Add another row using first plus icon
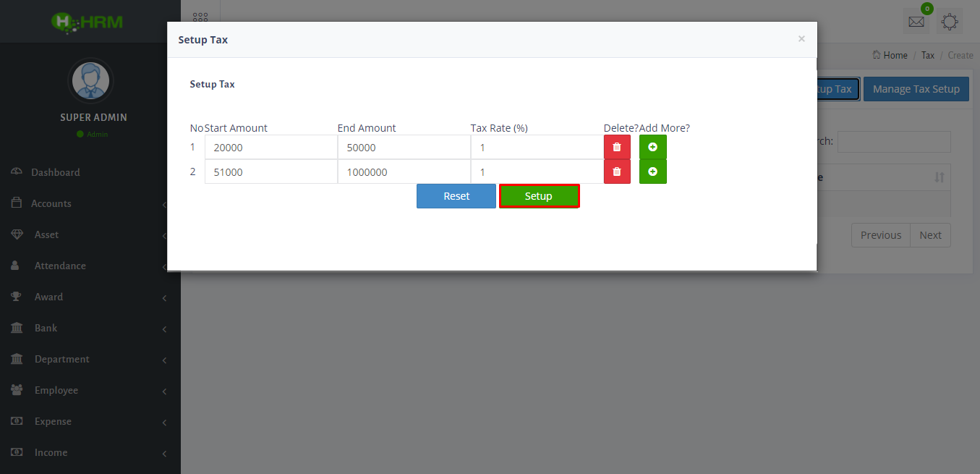This screenshot has width=980, height=474. [652, 147]
